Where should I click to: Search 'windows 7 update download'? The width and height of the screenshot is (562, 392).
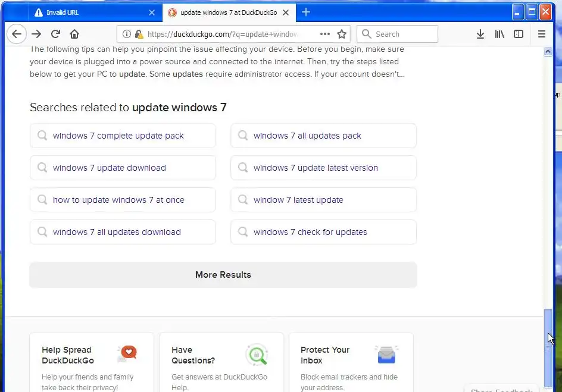123,168
